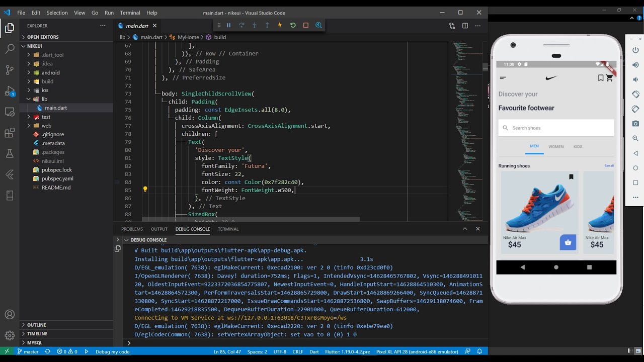Open the Explorer view in activity bar
The width and height of the screenshot is (644, 362).
[10, 28]
